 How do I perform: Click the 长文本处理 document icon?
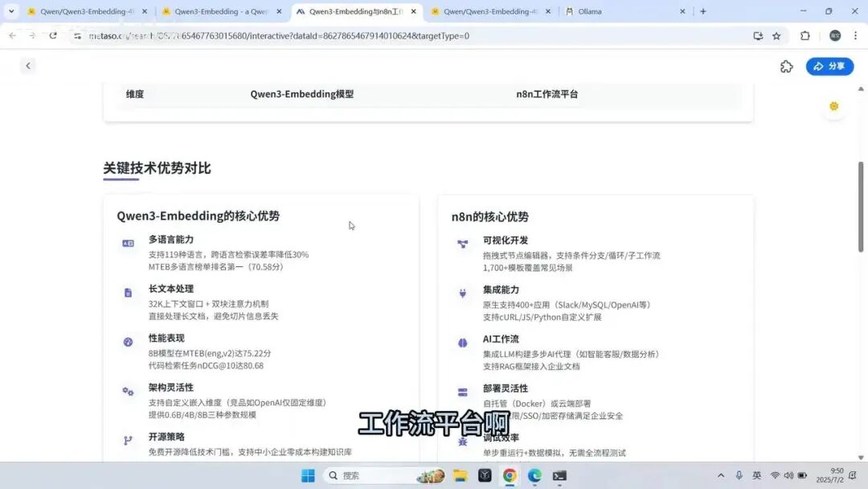pos(128,293)
